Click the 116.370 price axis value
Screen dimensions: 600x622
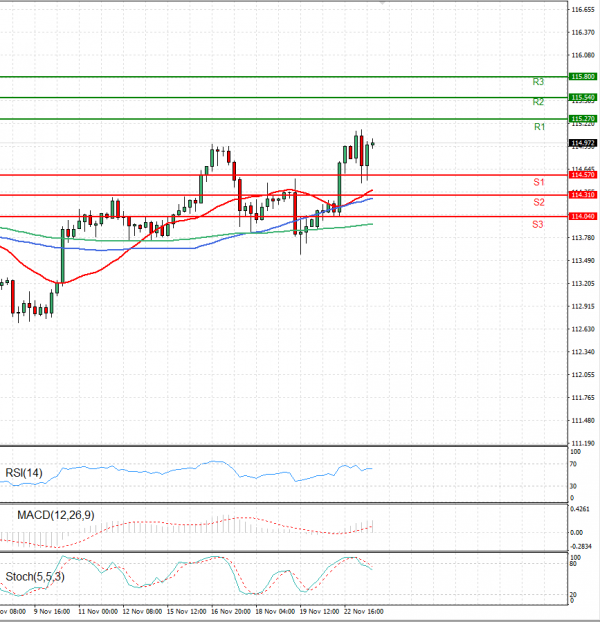pos(583,33)
